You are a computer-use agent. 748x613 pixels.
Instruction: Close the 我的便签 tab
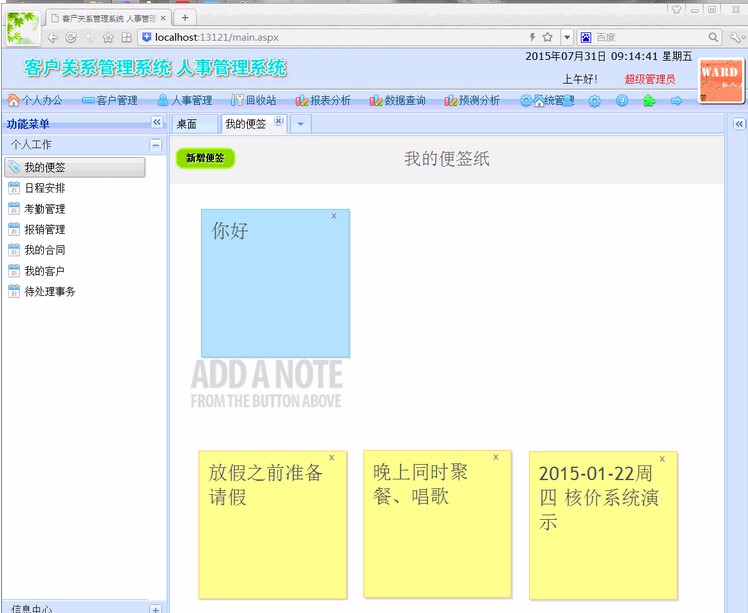(279, 121)
